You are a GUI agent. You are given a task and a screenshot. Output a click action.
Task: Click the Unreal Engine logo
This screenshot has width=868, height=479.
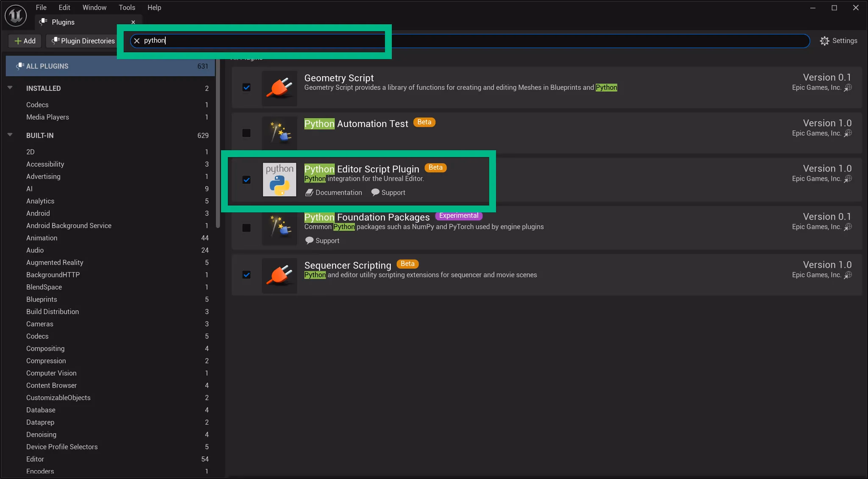[x=15, y=15]
